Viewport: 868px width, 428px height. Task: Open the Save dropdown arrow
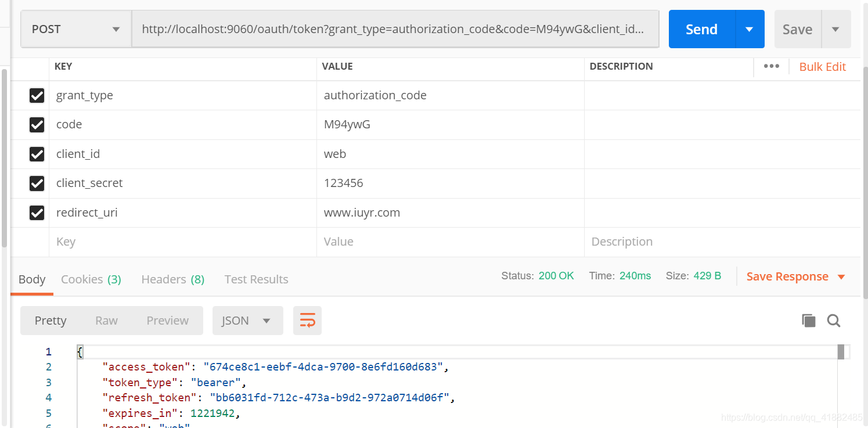(836, 29)
